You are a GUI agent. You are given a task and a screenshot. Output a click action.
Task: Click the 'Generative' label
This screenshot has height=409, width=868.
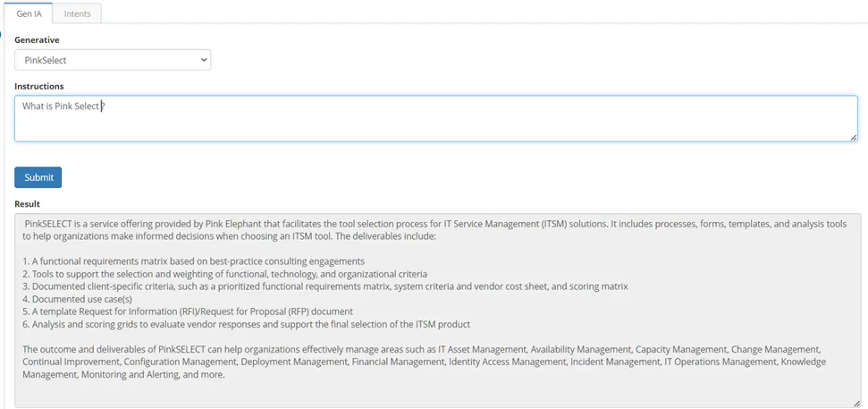click(x=37, y=40)
